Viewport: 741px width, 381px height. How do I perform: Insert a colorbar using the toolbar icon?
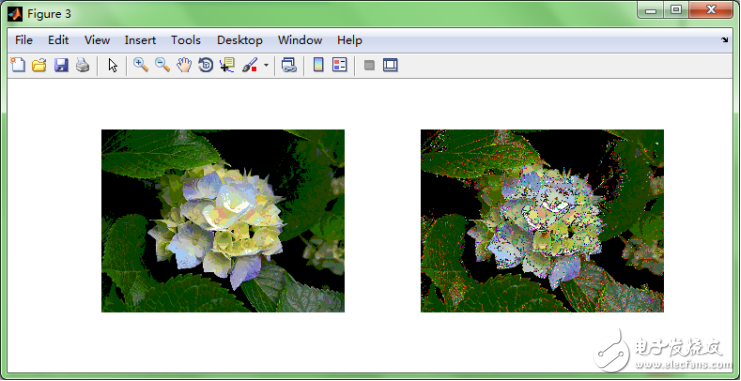(x=319, y=65)
